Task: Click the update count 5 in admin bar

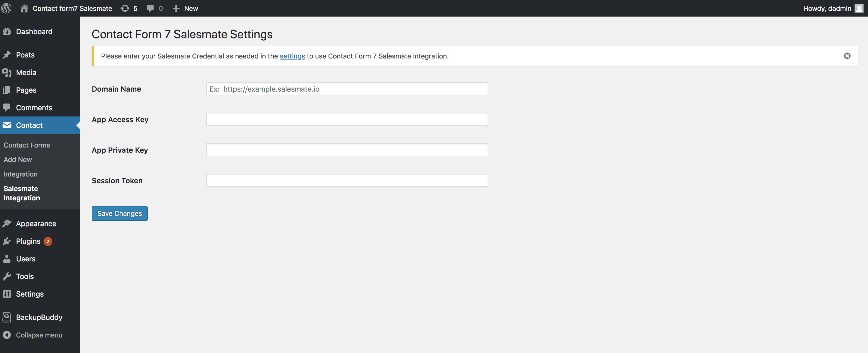Action: 135,9
